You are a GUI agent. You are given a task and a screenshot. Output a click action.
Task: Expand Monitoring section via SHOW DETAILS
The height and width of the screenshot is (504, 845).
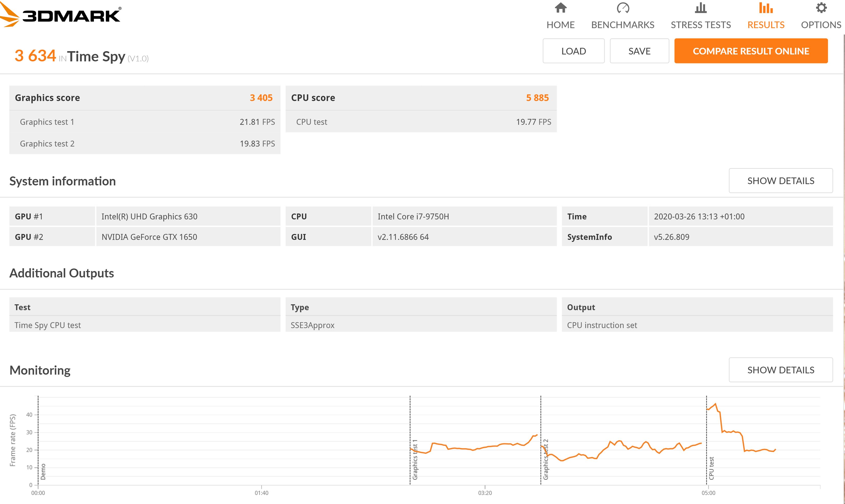coord(780,370)
